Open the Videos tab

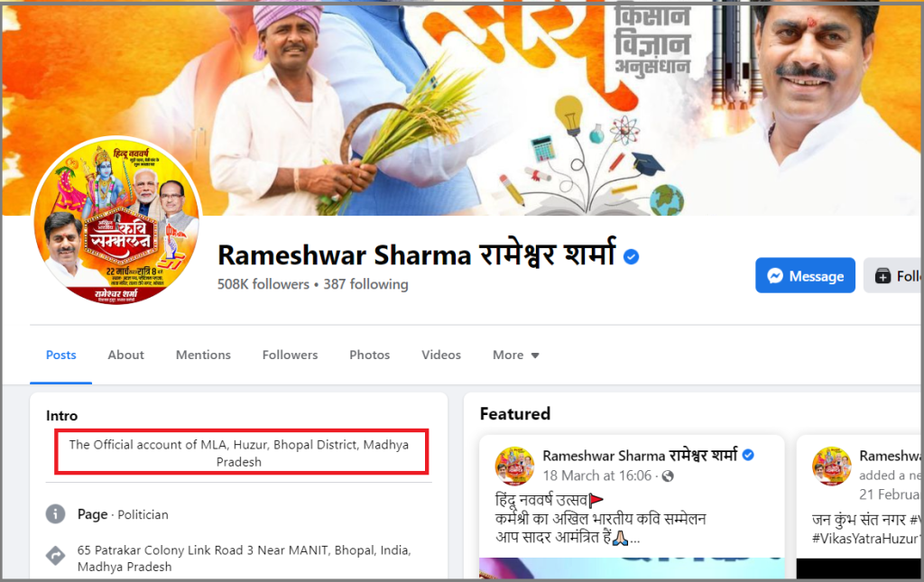440,355
